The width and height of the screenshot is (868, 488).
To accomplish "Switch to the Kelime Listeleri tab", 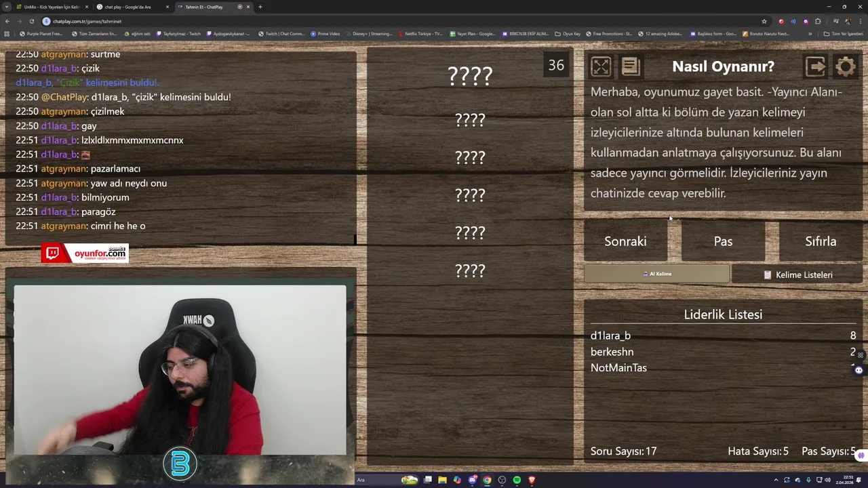I will pos(797,274).
